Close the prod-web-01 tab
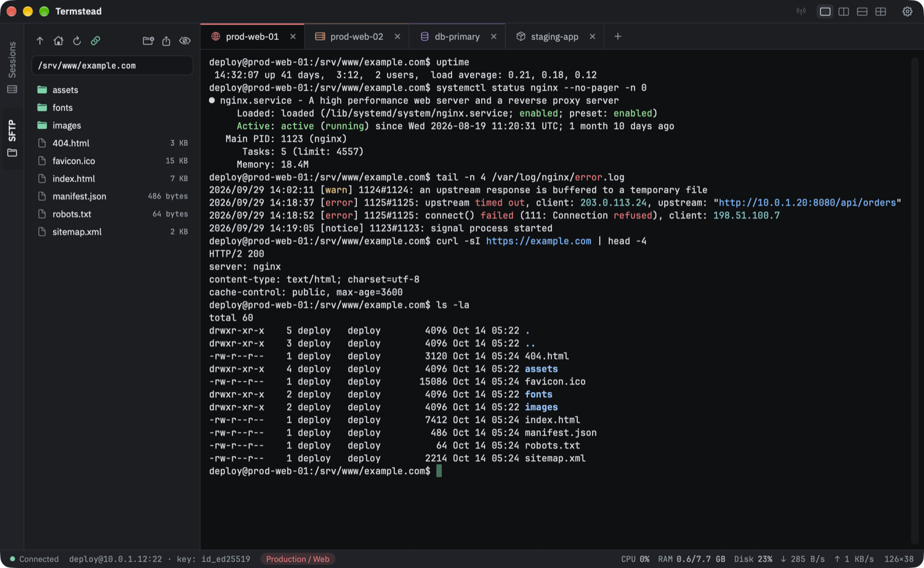 tap(293, 36)
